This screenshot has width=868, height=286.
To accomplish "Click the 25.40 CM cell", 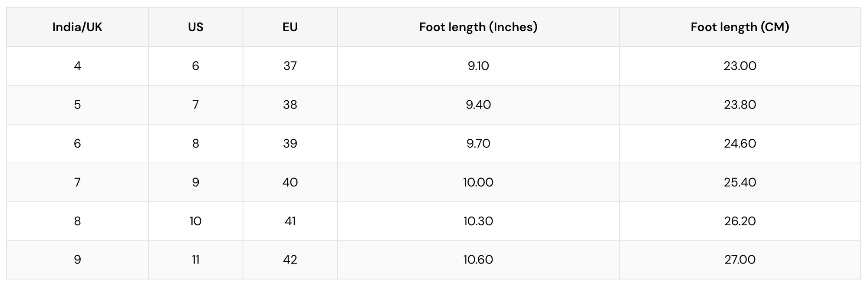I will tap(740, 182).
